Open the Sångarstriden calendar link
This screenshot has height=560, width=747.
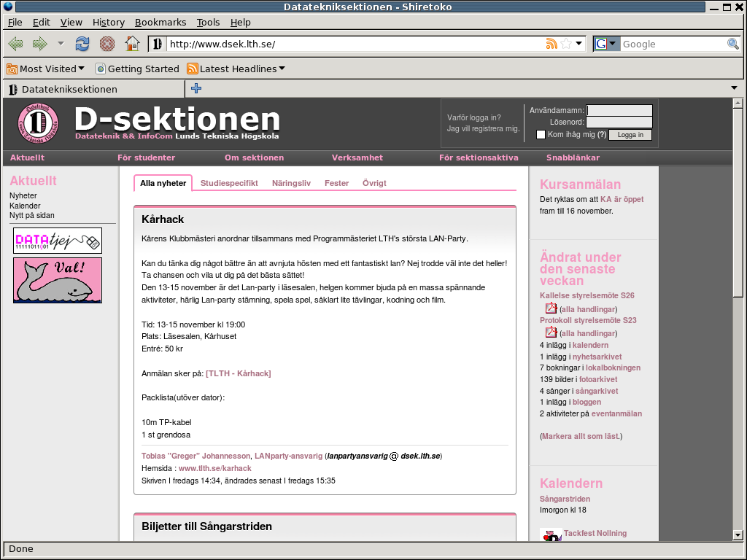(565, 499)
